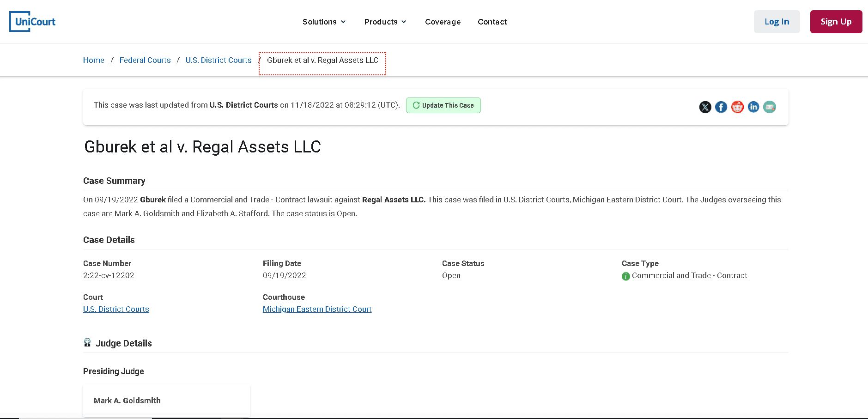Open the Coverage page
The width and height of the screenshot is (868, 419).
[x=443, y=22]
